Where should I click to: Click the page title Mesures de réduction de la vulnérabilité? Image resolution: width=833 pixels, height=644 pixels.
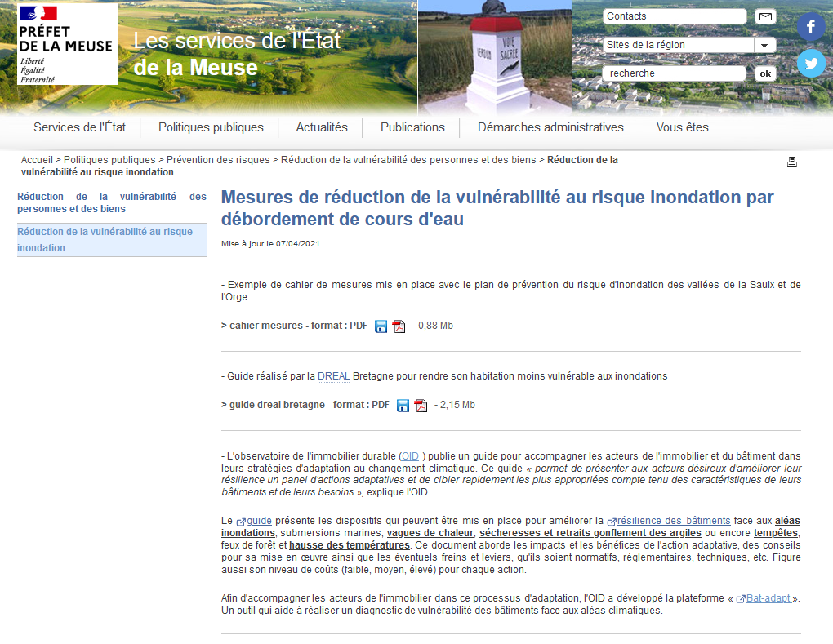pyautogui.click(x=497, y=208)
